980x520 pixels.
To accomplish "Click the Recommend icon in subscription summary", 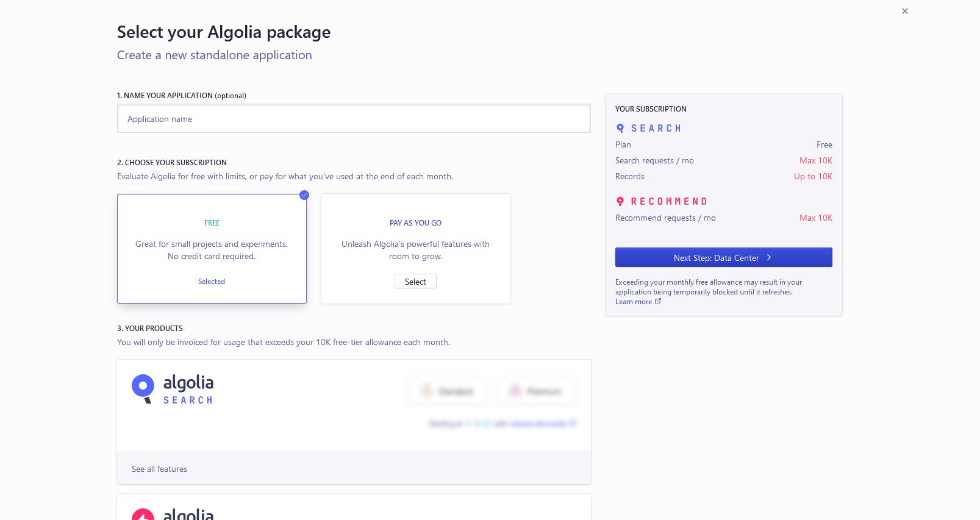I will tap(620, 201).
